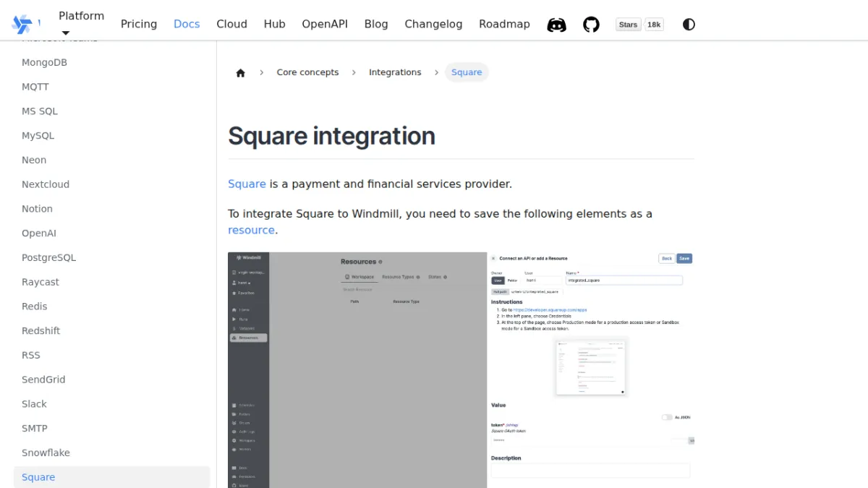Screen dimensions: 868x488
Task: Click the GitHub Stars button
Action: coord(628,25)
